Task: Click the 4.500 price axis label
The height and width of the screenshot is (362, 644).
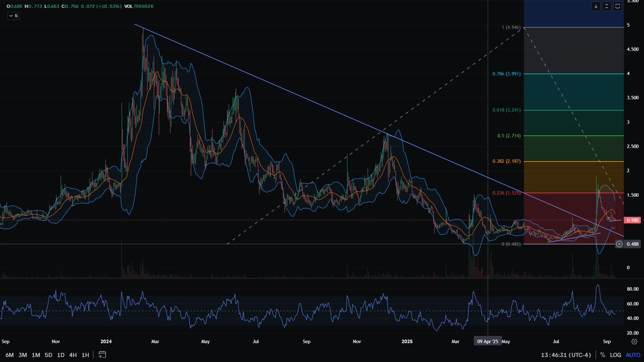Action: click(x=632, y=50)
